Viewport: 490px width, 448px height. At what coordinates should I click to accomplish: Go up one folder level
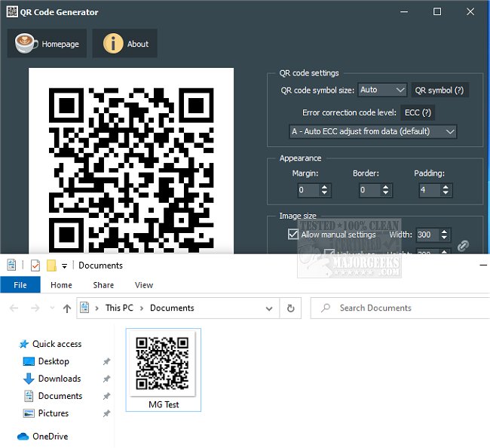[67, 308]
